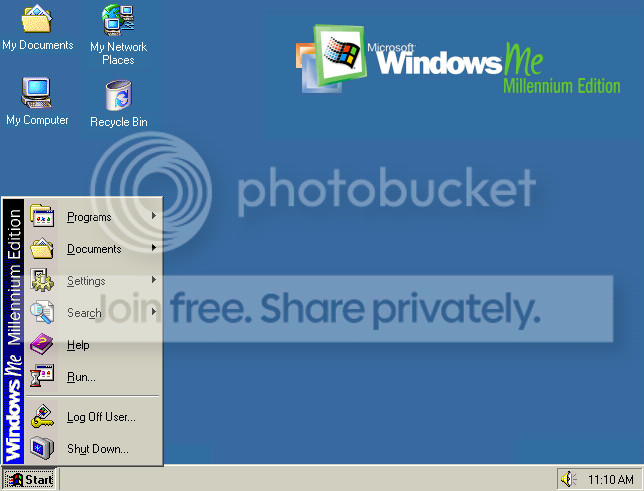
Task: Click the Programs icon in Start menu
Action: tap(42, 216)
